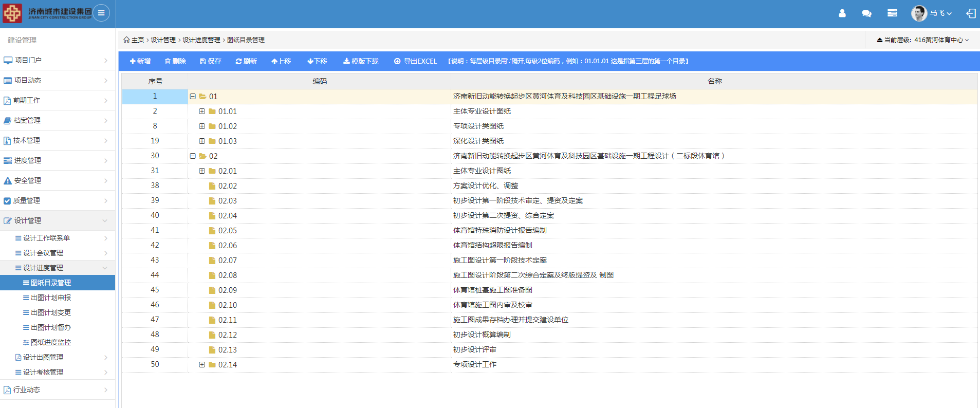Select row 02.05 体育馆特殊消防设计报告编制

(500, 230)
